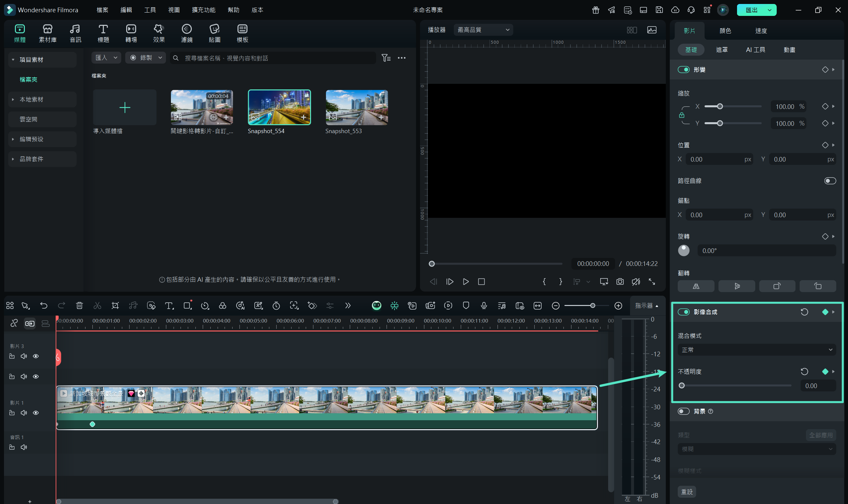Open the 最高品質 playback quality dropdown

pos(483,30)
